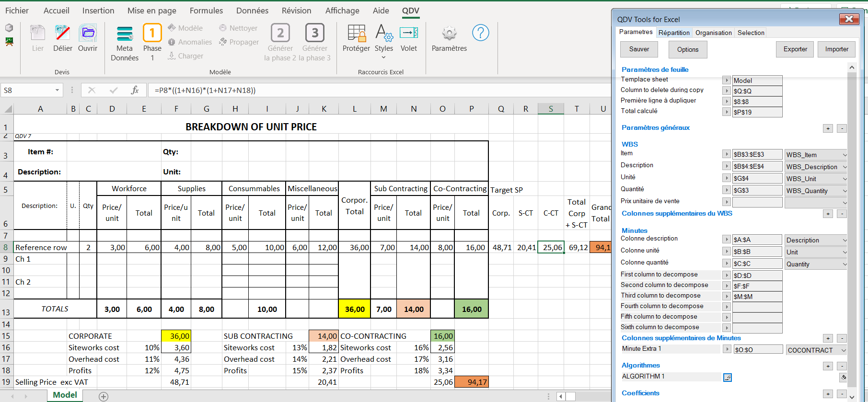868x402 pixels.
Task: Click the Charger ribbon command
Action: click(185, 56)
